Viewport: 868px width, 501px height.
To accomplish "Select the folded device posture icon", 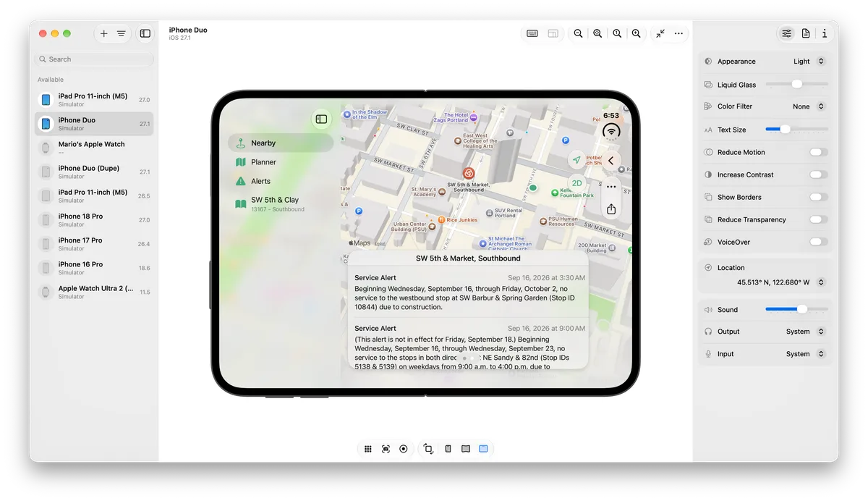I will 448,449.
